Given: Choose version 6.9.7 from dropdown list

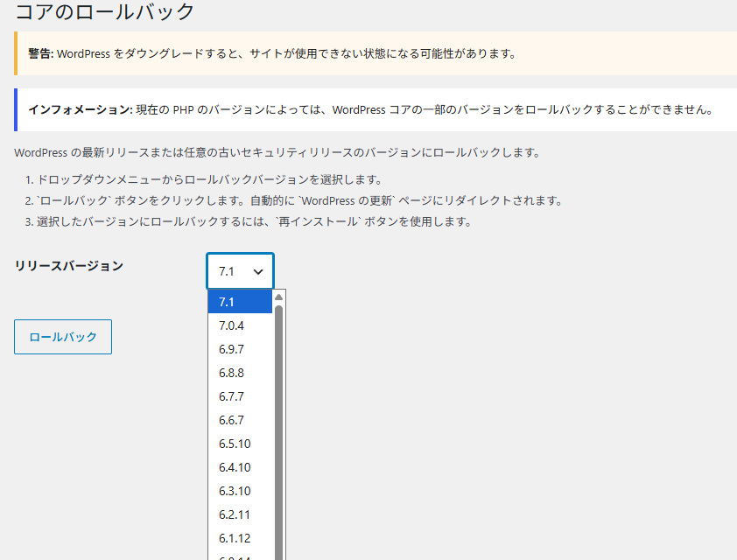Looking at the screenshot, I should tap(240, 349).
